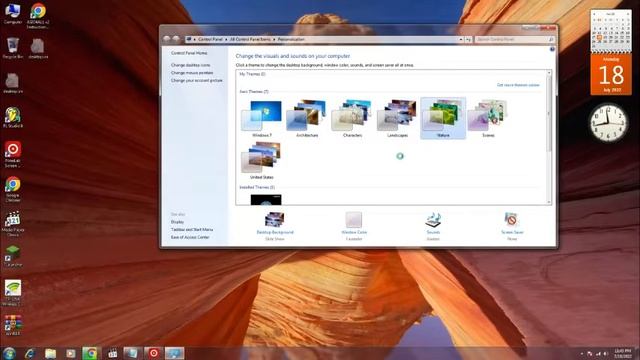The width and height of the screenshot is (640, 360).
Task: Click All Control Panel Items breadcrumb
Action: pos(250,40)
